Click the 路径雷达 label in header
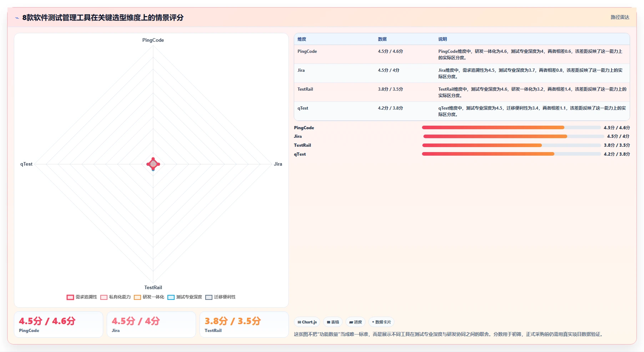 (620, 17)
